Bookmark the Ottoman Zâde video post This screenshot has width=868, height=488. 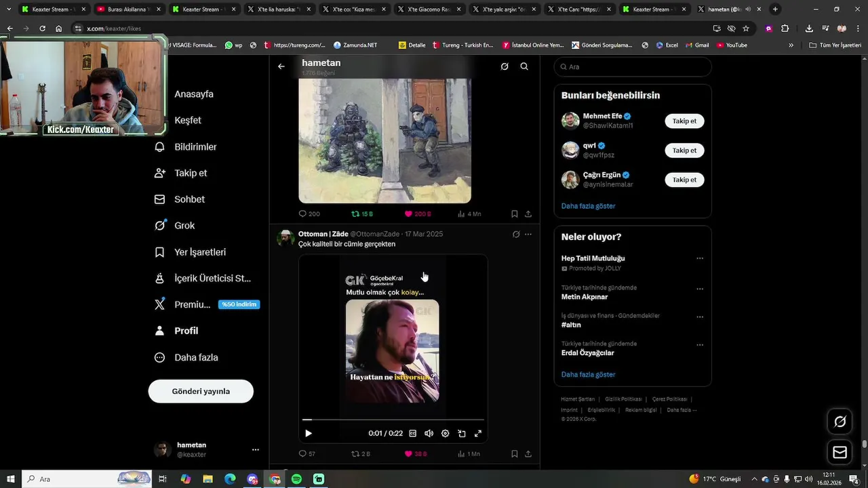point(515,453)
